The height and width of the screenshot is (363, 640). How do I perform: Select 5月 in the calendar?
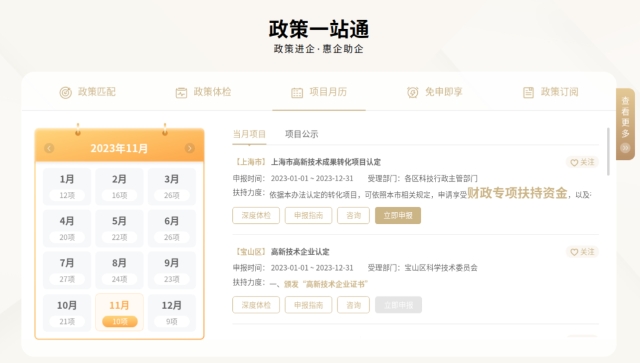pyautogui.click(x=119, y=229)
